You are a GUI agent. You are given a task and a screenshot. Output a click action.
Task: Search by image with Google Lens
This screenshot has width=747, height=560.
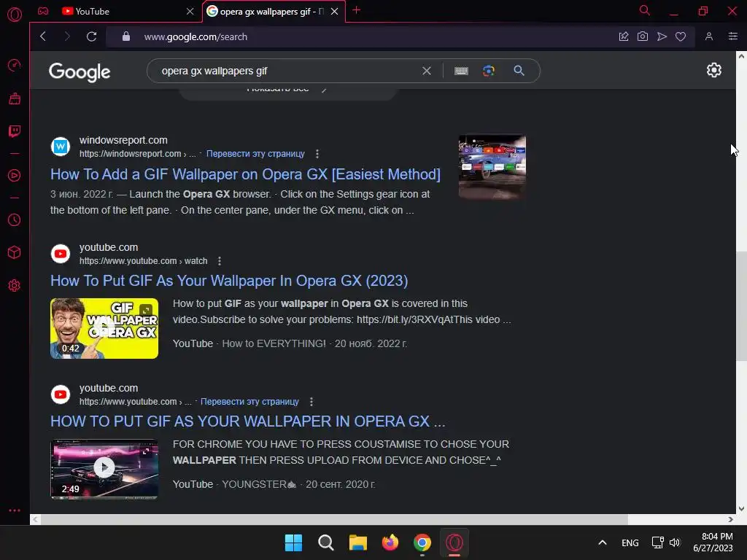point(488,71)
